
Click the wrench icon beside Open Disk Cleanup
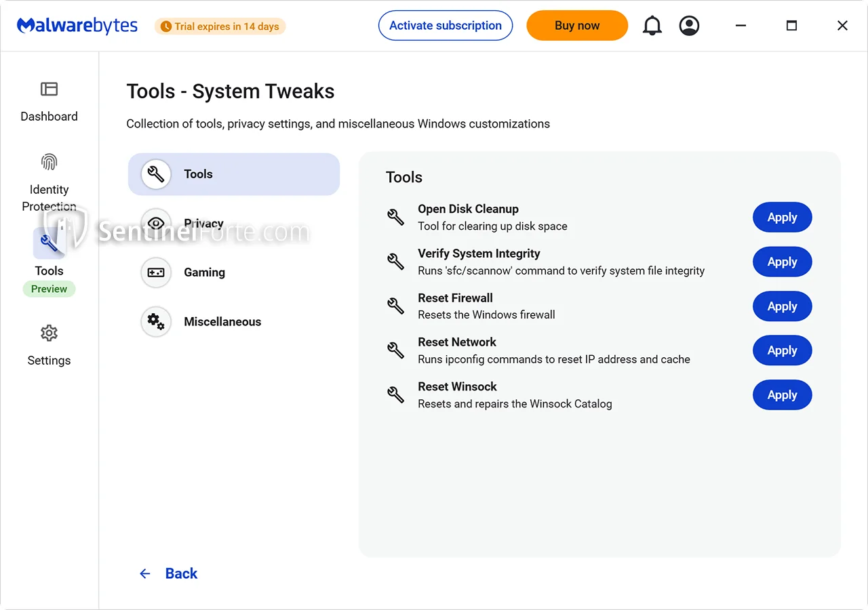click(x=395, y=217)
